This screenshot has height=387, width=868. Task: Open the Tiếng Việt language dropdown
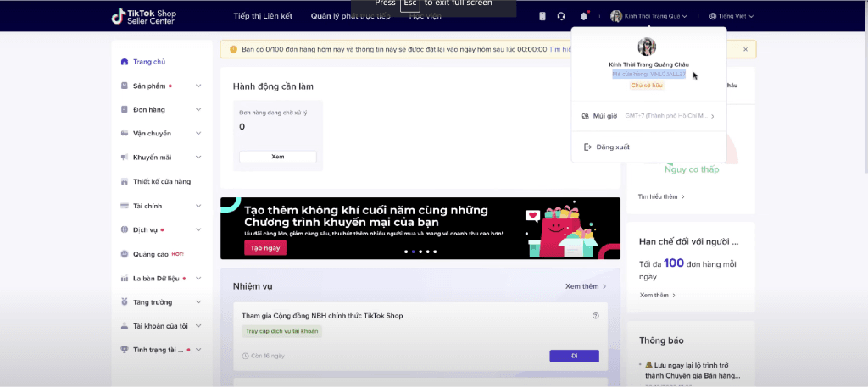[736, 16]
